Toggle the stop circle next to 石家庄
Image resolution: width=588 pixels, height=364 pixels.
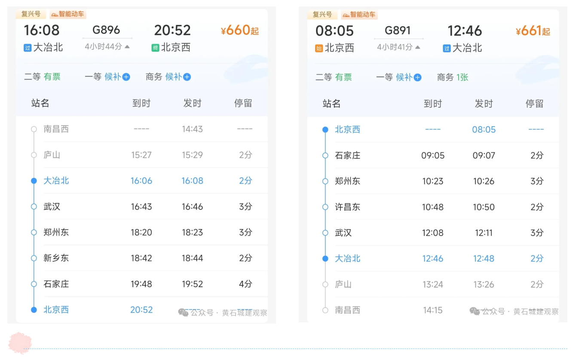[x=34, y=284]
